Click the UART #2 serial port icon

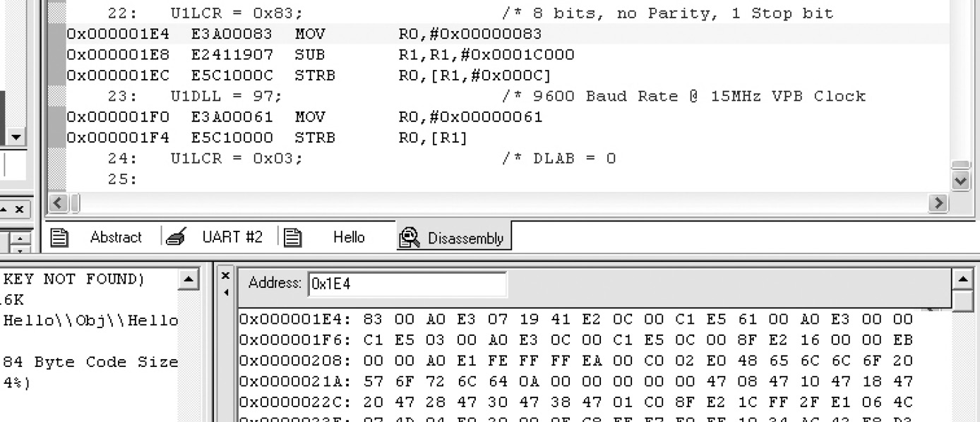point(175,237)
